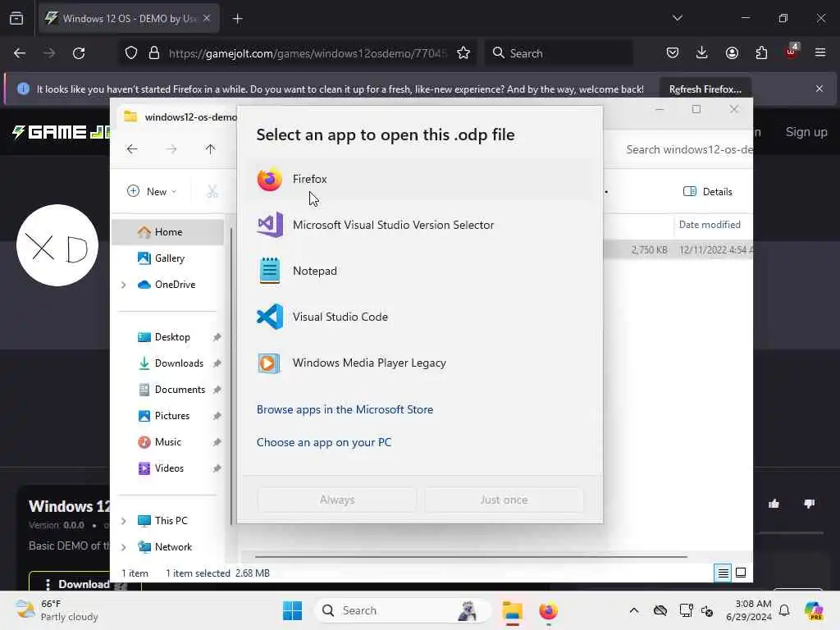Open the weather widget showing 66°F
Viewport: 840px width, 630px height.
(x=57, y=610)
